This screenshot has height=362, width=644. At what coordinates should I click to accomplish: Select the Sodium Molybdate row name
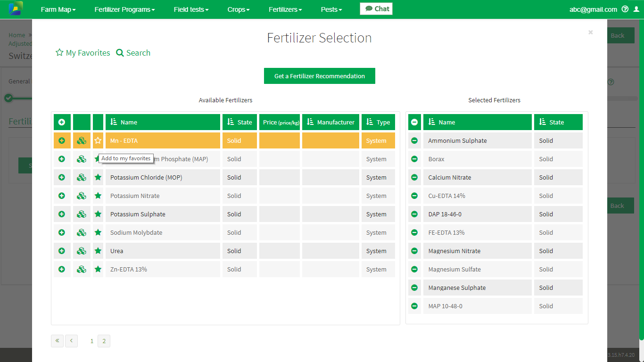click(136, 232)
